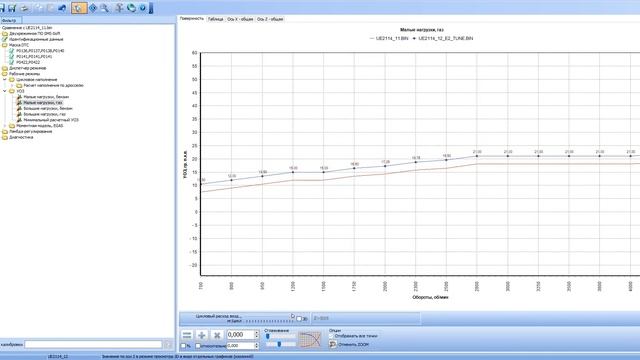Toggle the percent (%) checkbox

183,346
